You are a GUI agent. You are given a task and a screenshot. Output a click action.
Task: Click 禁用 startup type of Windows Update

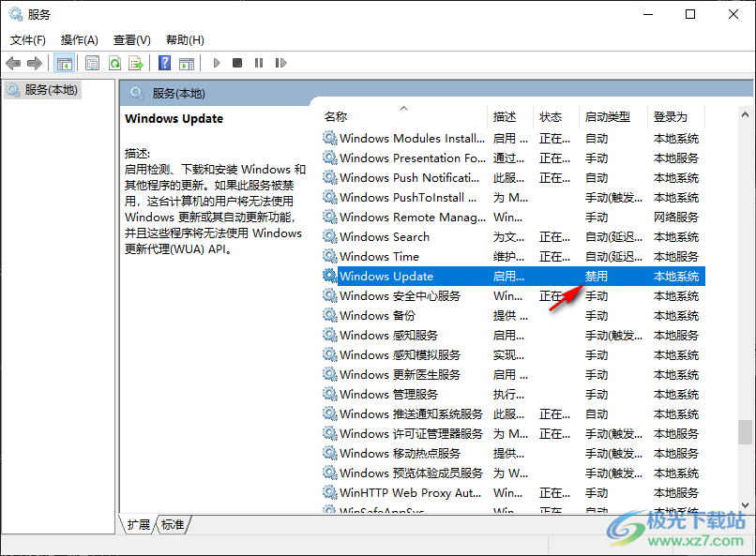[x=597, y=277]
